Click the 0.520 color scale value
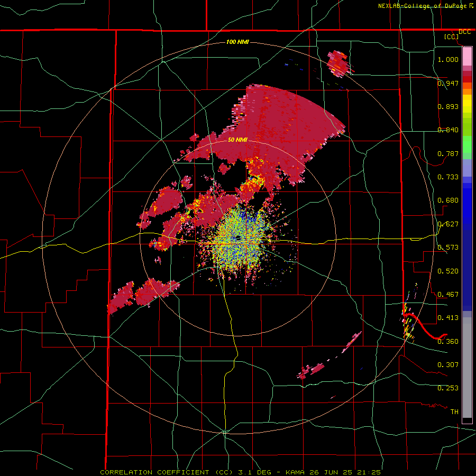Viewport: 476px width, 476px height. click(x=448, y=271)
